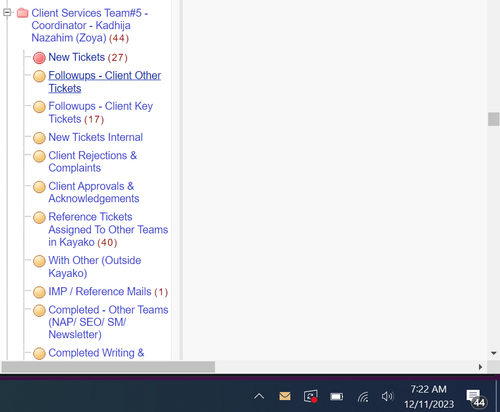
Task: Click the orange icon beside Reference Tickets Assigned To Other Teams
Action: pos(39,218)
